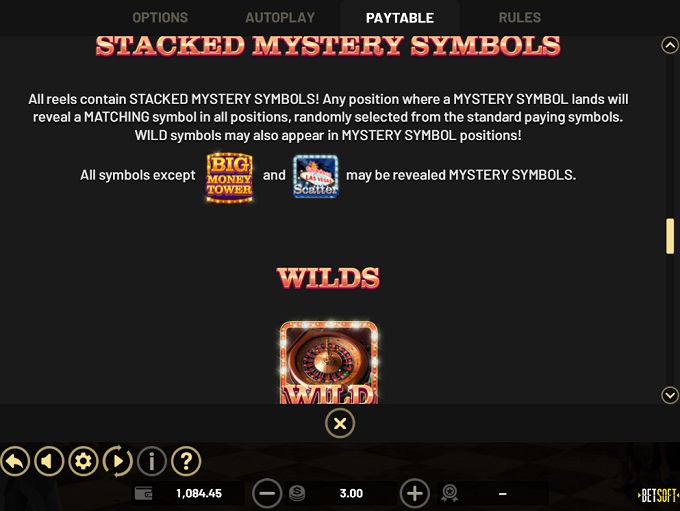
Task: Select the PAYTABLE tab
Action: [x=400, y=18]
